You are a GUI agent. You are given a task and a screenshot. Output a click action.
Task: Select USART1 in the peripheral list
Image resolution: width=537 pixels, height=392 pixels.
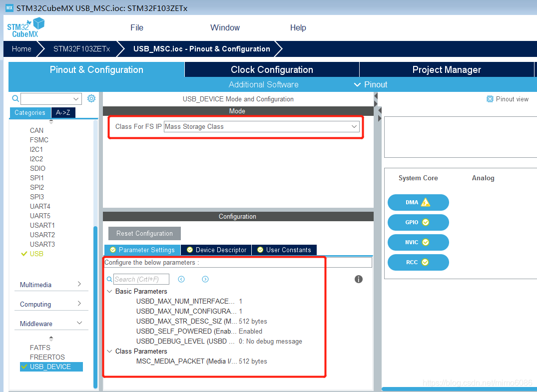pos(42,225)
